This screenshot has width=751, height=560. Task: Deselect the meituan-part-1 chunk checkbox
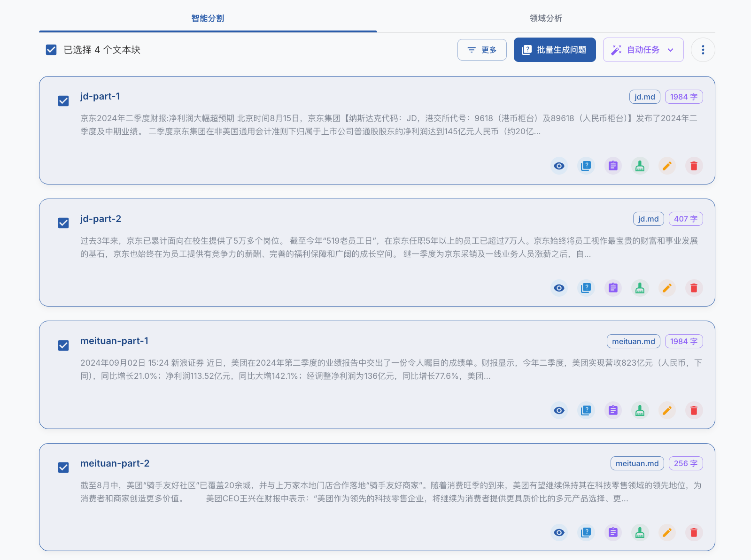pos(63,345)
